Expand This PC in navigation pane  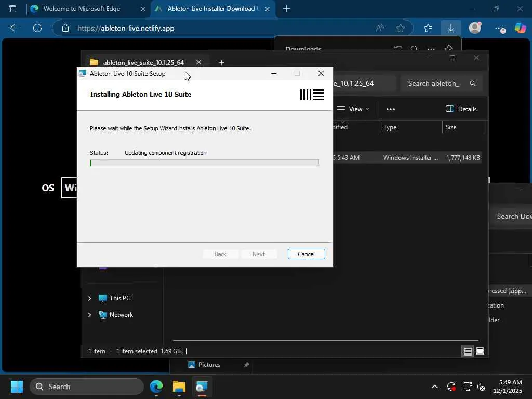tap(89, 298)
